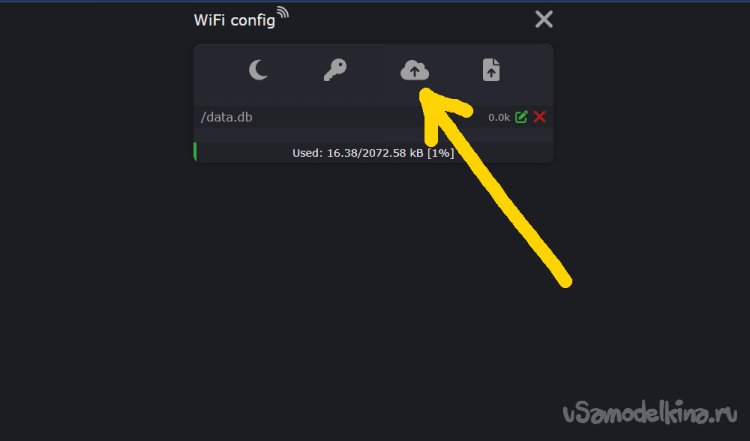
Task: Click the WiFi signal icon beside the title
Action: coord(283,13)
